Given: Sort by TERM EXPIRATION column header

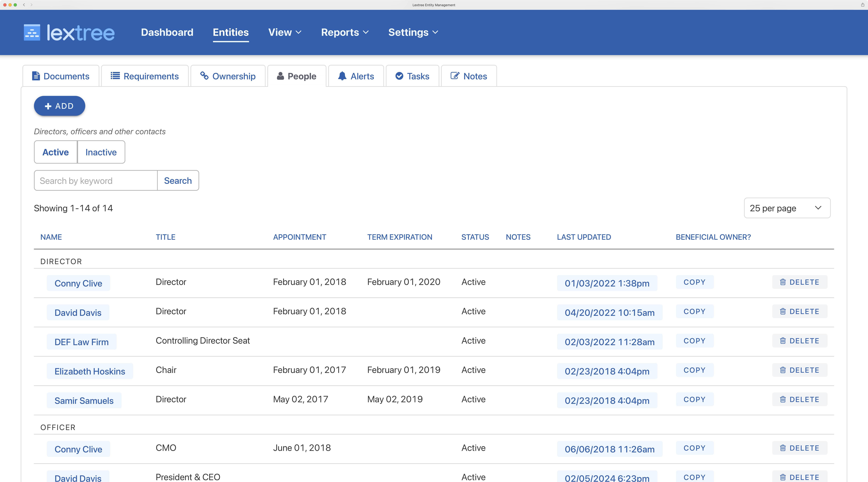Looking at the screenshot, I should pos(400,237).
